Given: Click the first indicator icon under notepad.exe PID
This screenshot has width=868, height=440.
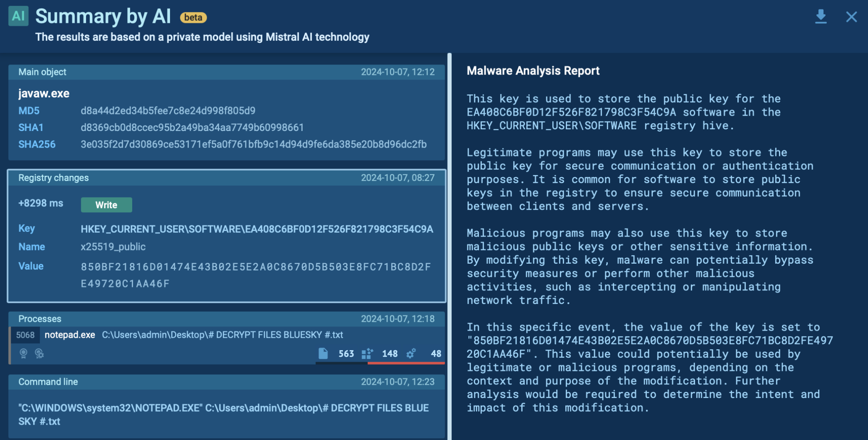Looking at the screenshot, I should click(x=24, y=354).
